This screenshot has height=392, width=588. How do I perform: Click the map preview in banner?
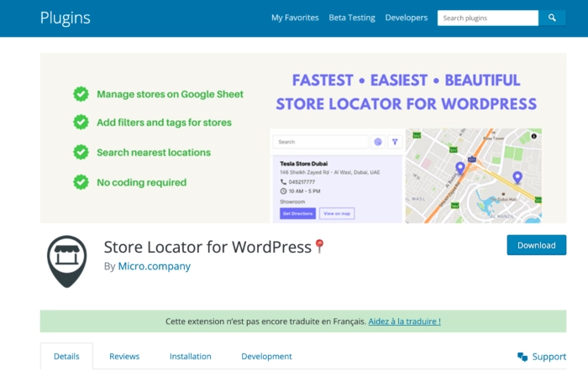pyautogui.click(x=473, y=175)
